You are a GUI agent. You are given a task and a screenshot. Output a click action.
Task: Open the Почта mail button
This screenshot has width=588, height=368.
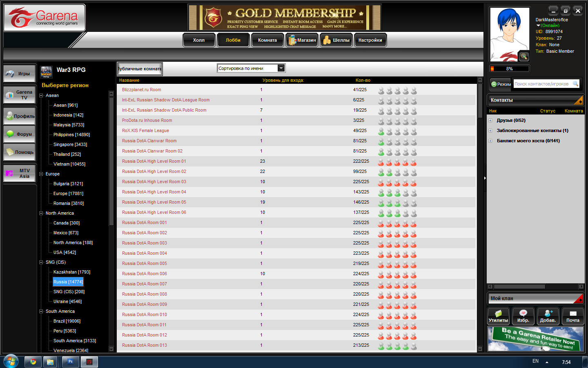point(573,316)
